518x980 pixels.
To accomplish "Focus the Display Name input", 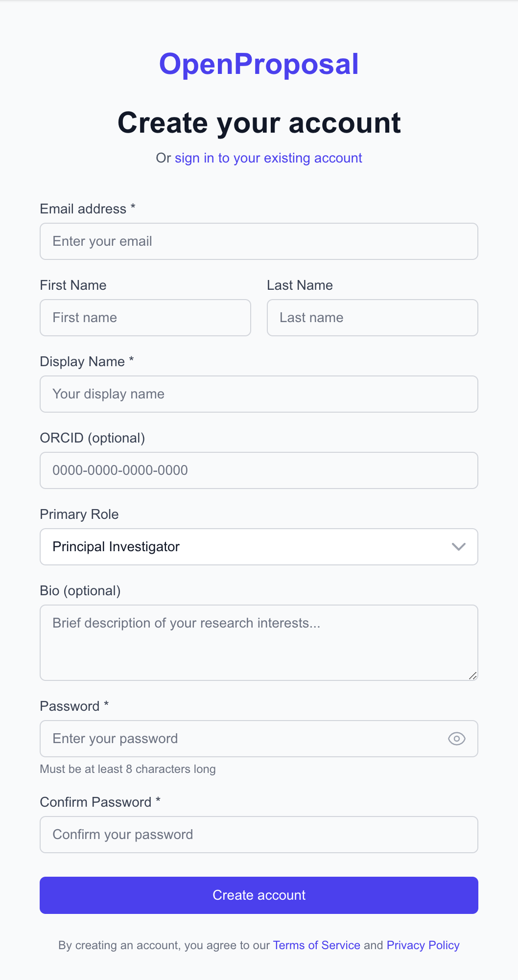I will 259,394.
